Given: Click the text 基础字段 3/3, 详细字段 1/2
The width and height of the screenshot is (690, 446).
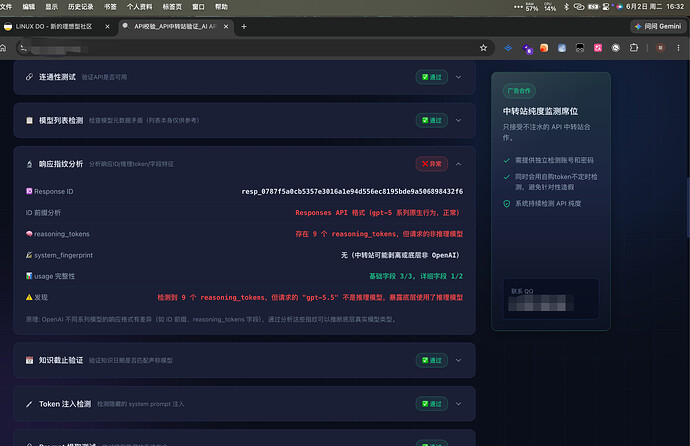Looking at the screenshot, I should [x=416, y=276].
